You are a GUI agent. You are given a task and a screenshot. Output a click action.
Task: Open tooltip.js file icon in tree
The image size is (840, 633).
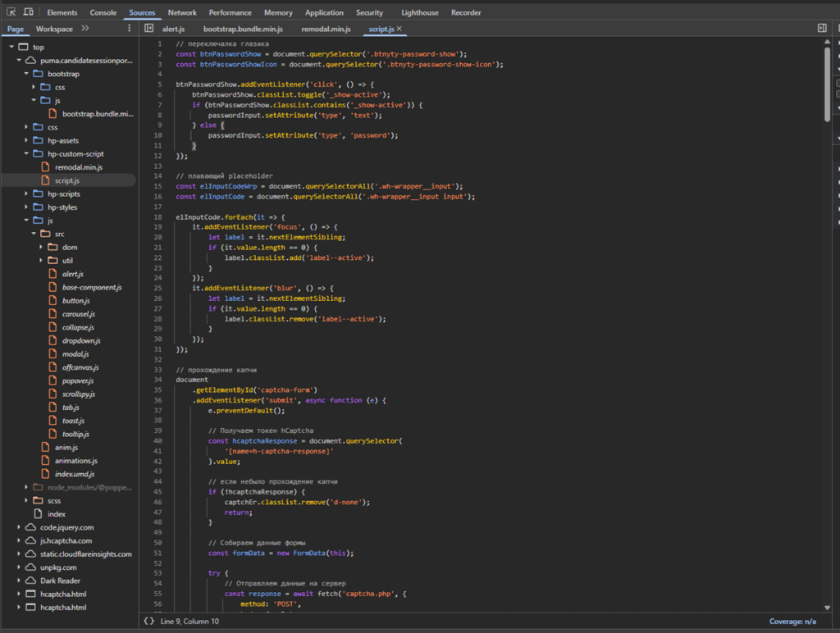(52, 435)
